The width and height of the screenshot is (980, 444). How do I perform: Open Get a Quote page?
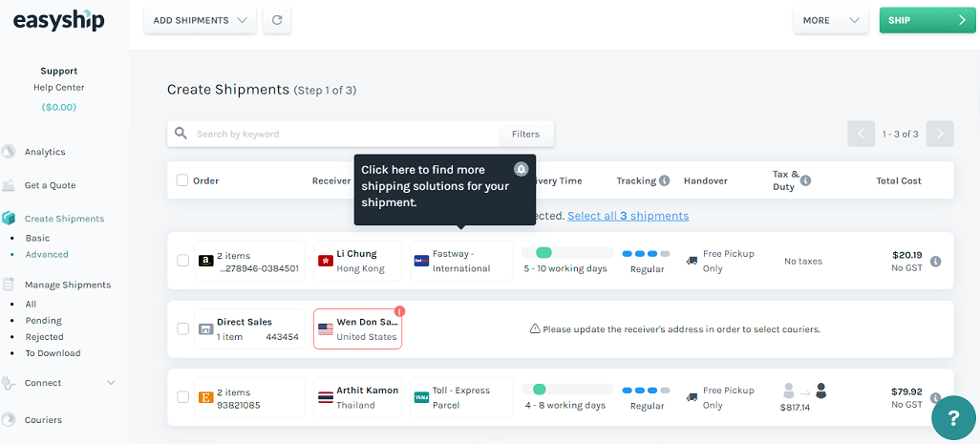pyautogui.click(x=50, y=185)
